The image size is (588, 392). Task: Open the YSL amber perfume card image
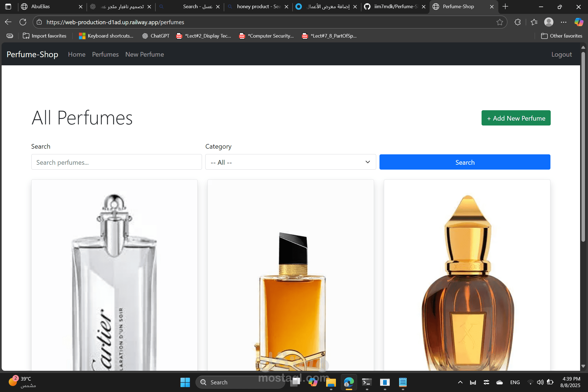(290, 275)
